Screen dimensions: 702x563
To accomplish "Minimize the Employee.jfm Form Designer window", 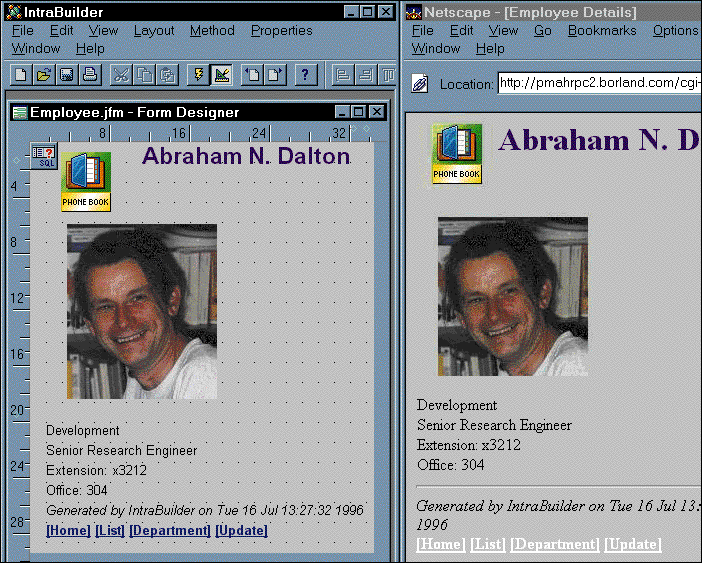I will (342, 111).
